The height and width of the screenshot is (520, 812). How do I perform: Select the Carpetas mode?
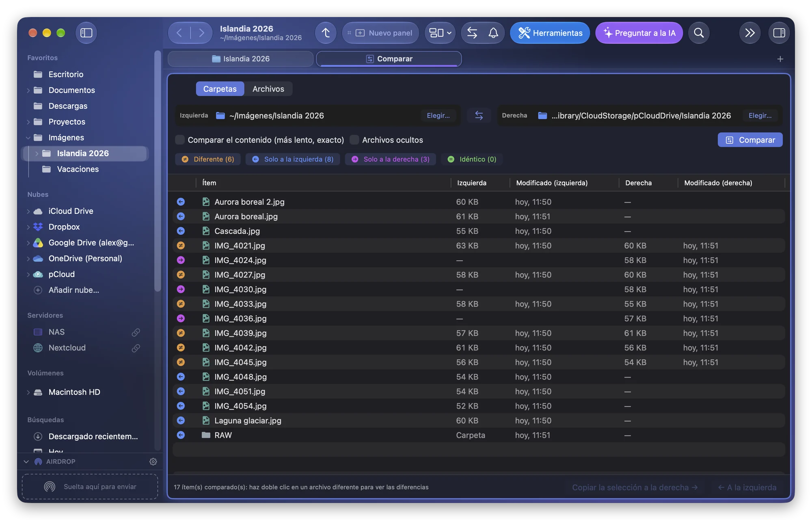click(220, 89)
